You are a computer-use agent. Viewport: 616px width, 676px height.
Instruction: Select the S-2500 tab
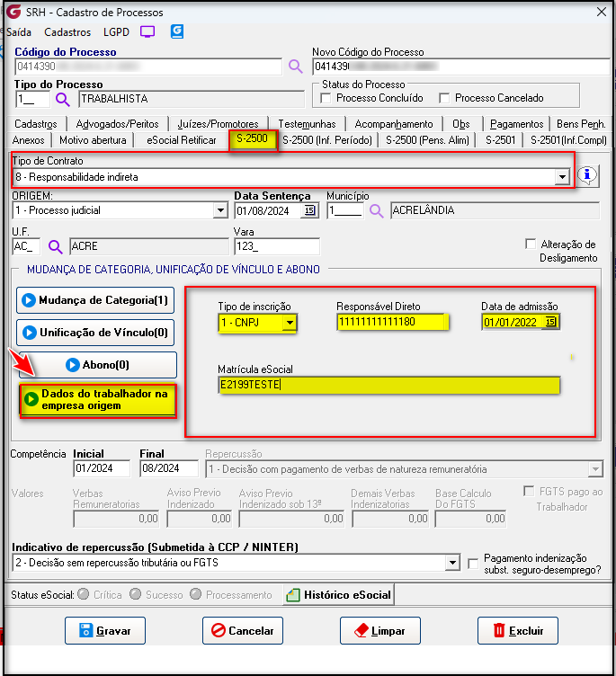click(x=253, y=139)
